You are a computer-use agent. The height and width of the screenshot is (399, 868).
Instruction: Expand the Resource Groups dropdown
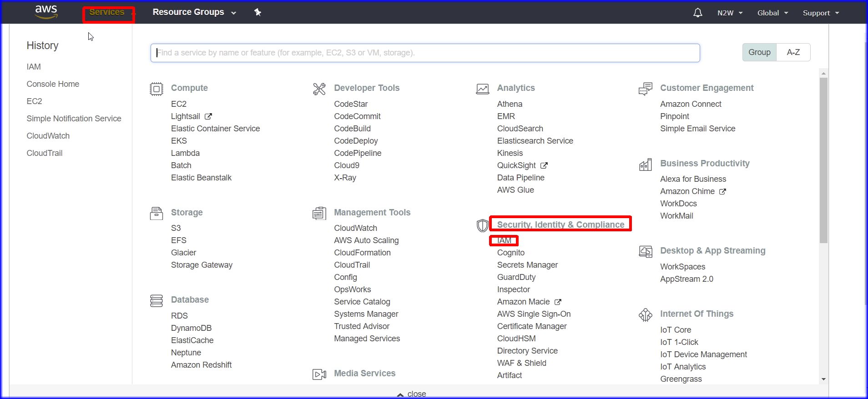194,12
